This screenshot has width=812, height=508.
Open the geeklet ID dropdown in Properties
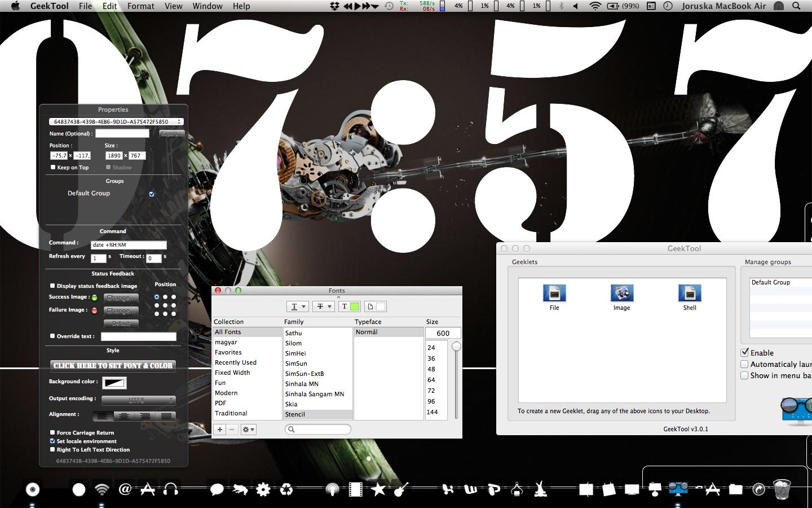tap(116, 121)
